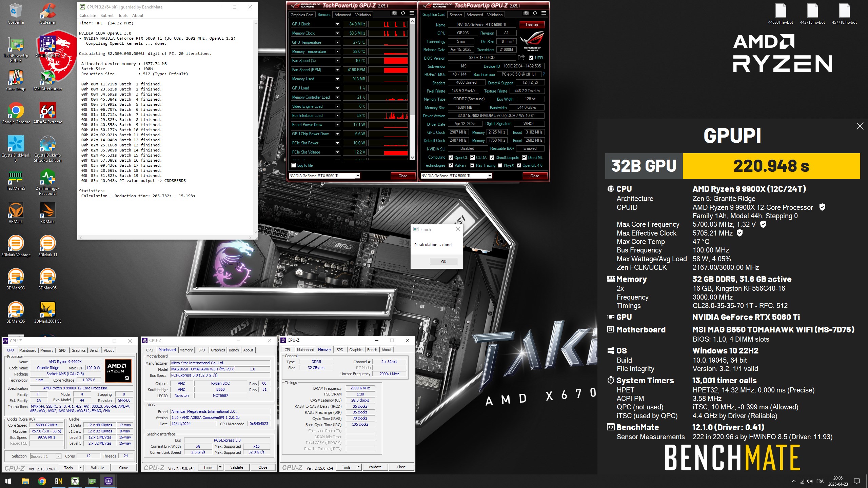Open the CCleaner desktop icon

click(48, 14)
